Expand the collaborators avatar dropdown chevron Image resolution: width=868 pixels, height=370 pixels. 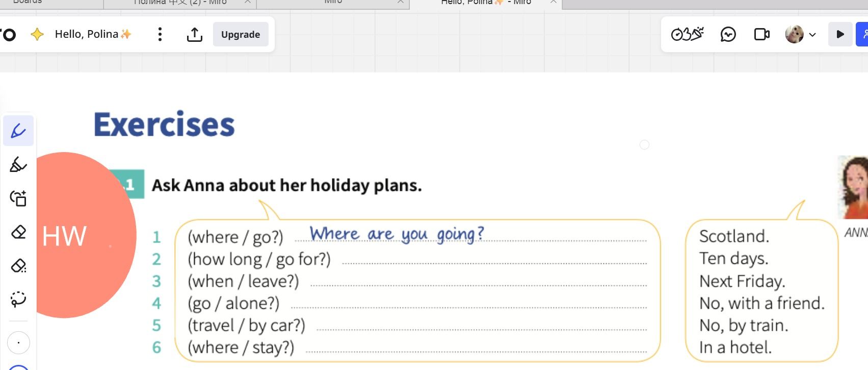[812, 35]
